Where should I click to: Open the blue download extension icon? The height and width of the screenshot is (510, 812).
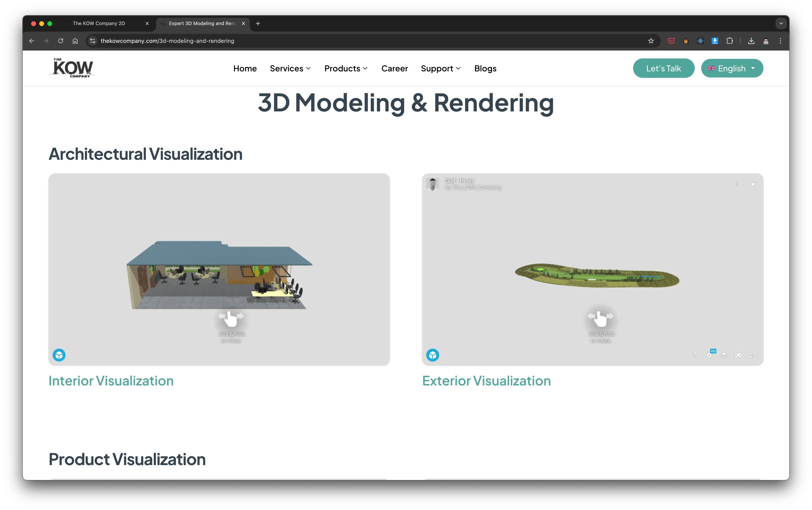pyautogui.click(x=715, y=41)
